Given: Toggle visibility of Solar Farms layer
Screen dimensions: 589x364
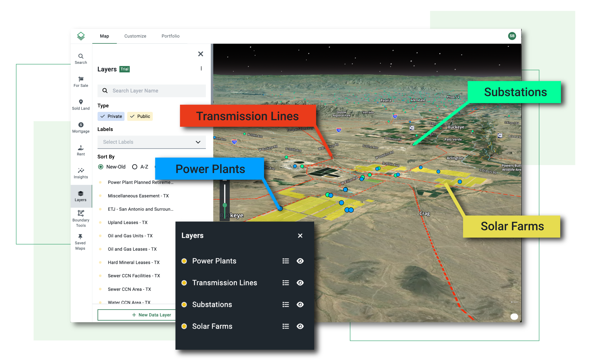Looking at the screenshot, I should 300,326.
